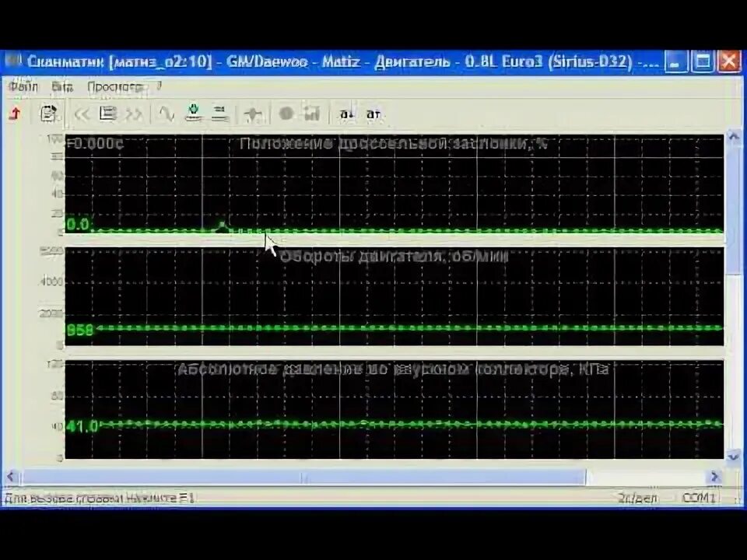Screen dimensions: 747x560
Task: Click the 2c/дел status bar entry
Action: (637, 498)
